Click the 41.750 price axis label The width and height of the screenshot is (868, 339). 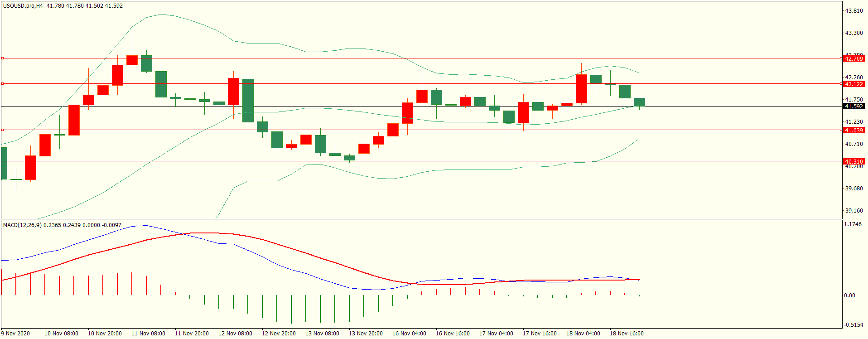click(854, 100)
